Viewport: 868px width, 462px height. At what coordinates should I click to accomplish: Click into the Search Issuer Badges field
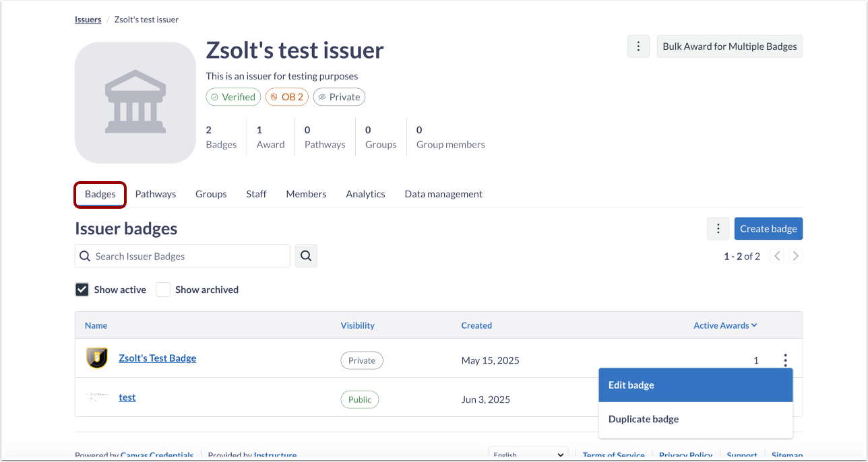pos(189,256)
